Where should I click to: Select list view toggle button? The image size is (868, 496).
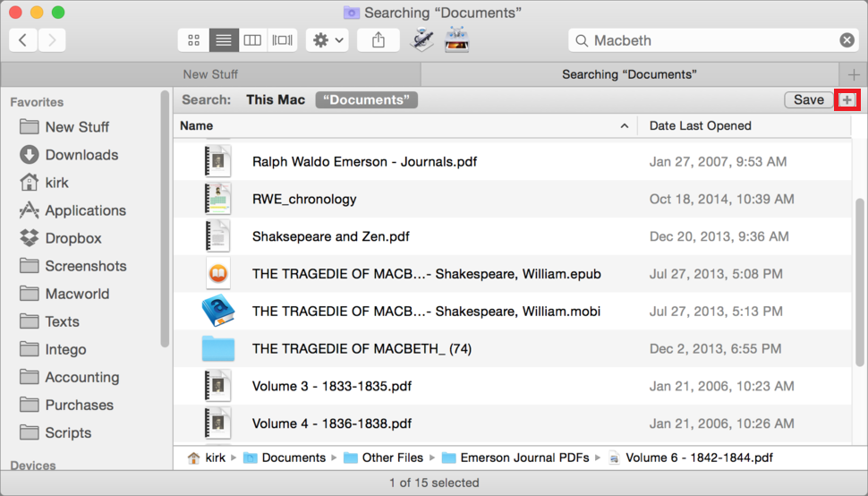224,40
